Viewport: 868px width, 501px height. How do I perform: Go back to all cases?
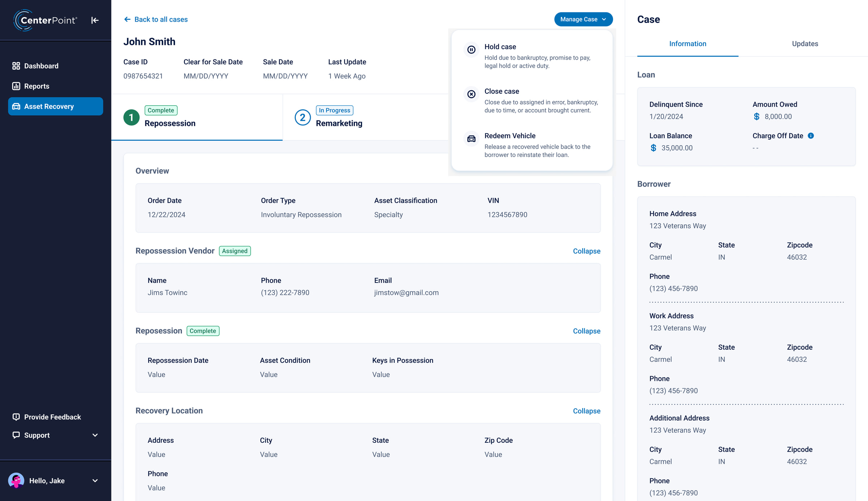click(156, 19)
